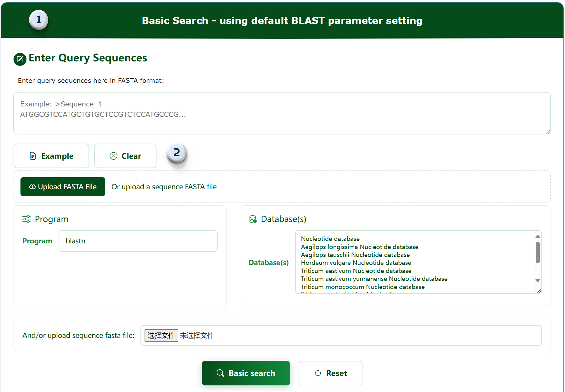Viewport: 565px width, 392px height.
Task: Click the circular arrow icon in Reset
Action: coord(318,373)
